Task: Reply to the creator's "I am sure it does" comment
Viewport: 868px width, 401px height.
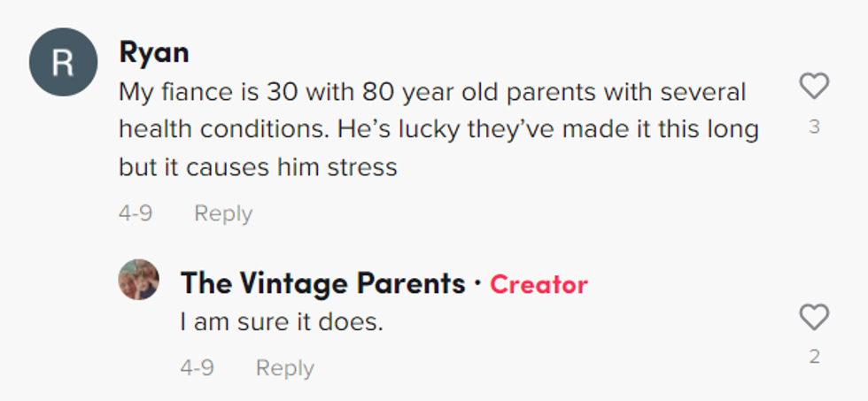Action: pyautogui.click(x=284, y=367)
